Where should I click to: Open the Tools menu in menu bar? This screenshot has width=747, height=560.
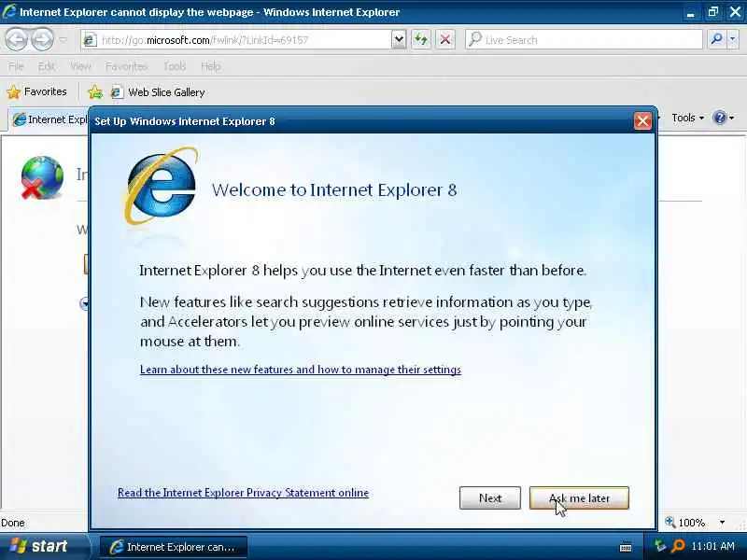175,66
